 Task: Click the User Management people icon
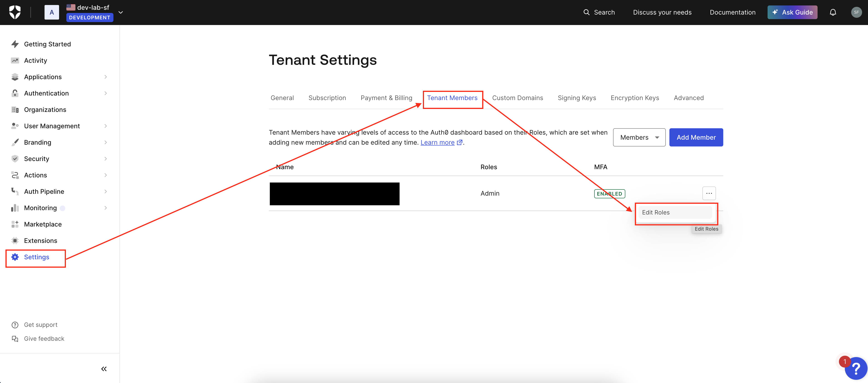15,126
